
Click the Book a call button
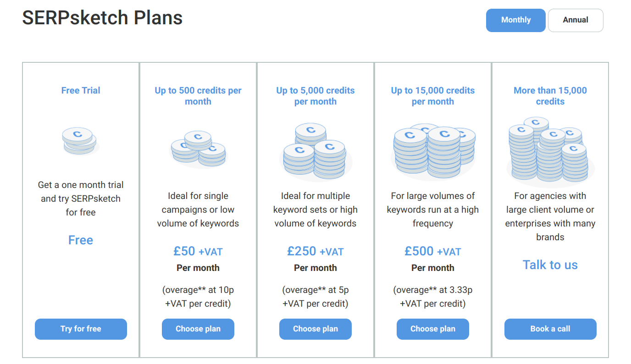pyautogui.click(x=550, y=329)
